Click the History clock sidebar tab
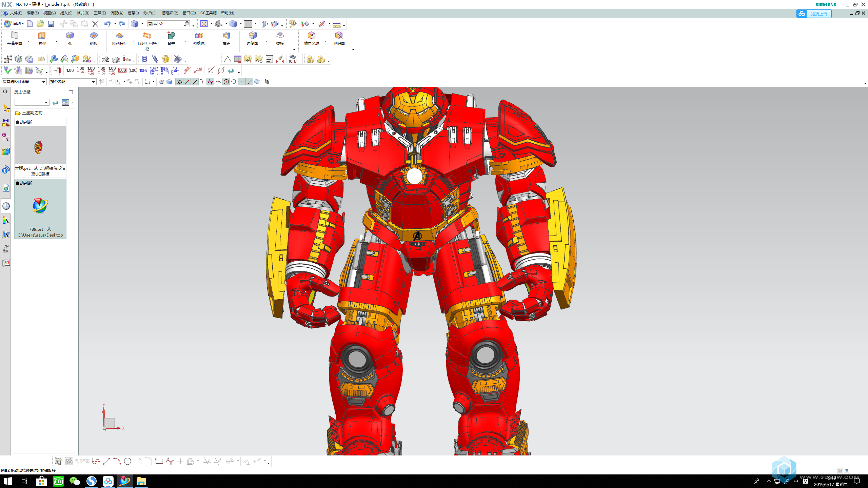This screenshot has height=488, width=868. coord(6,206)
